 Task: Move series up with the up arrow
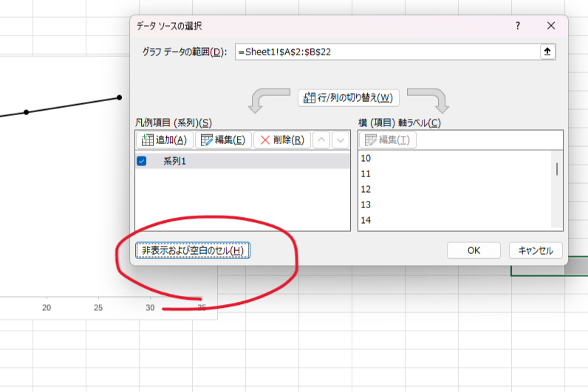321,140
